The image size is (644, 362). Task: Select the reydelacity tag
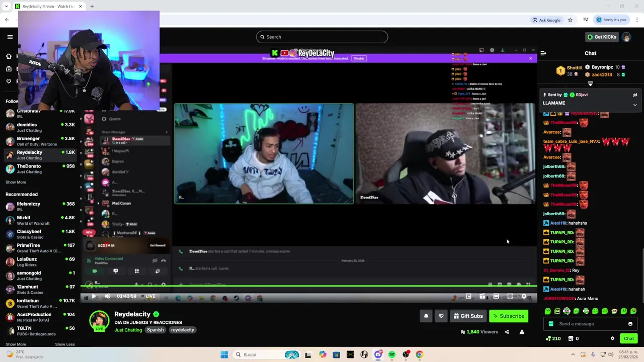click(x=182, y=330)
